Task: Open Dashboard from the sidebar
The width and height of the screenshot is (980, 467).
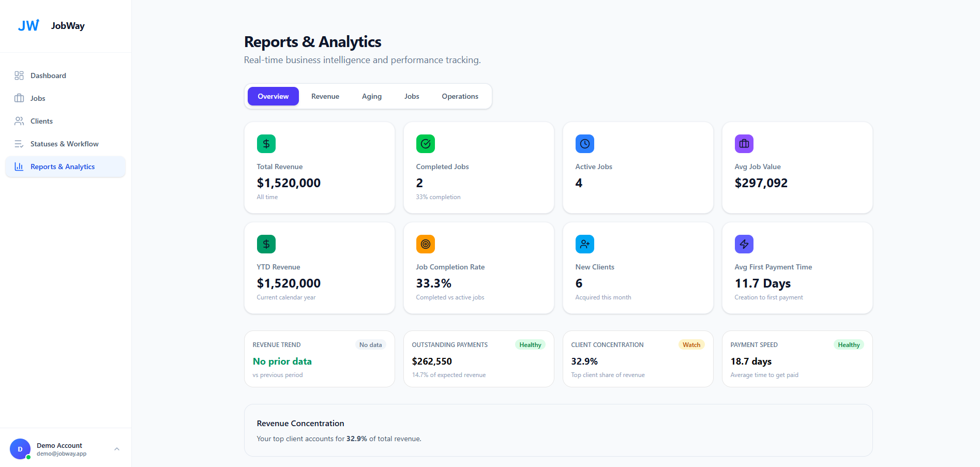Action: 48,76
